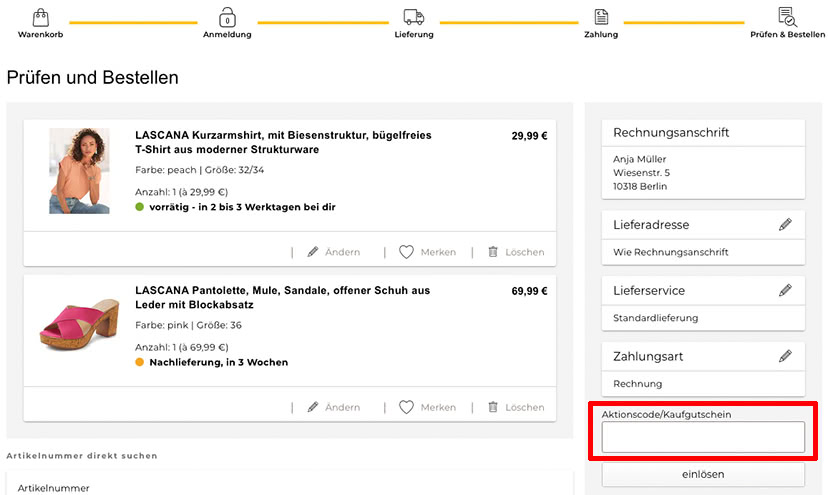This screenshot has width=828, height=495.
Task: Select the Prüfen & Bestellen step label
Action: [x=787, y=34]
